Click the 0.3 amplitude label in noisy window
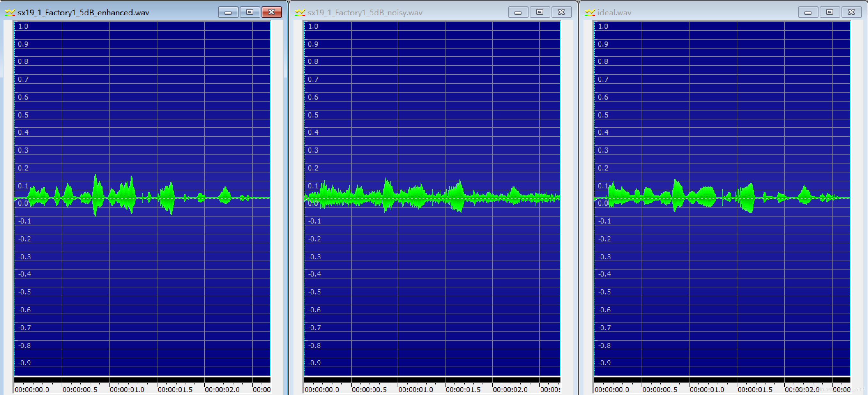Image resolution: width=868 pixels, height=395 pixels. [313, 150]
